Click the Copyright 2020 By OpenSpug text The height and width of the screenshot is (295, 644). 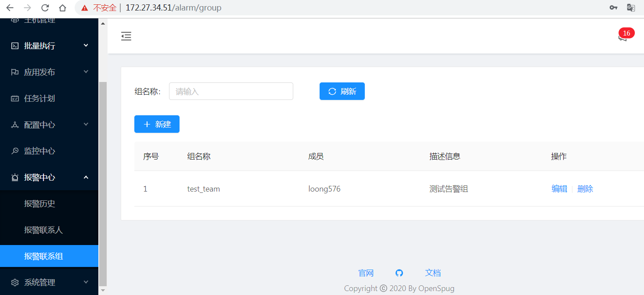pyautogui.click(x=399, y=288)
